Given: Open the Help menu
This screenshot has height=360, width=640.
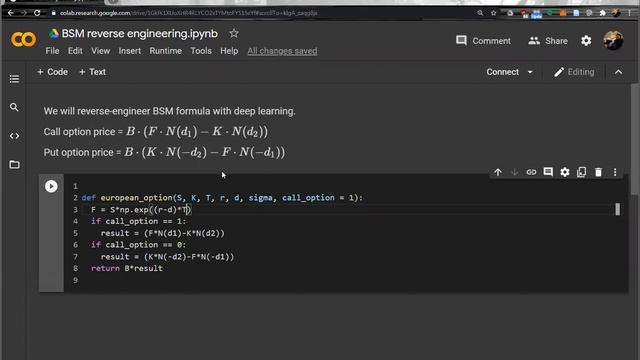Looking at the screenshot, I should point(229,51).
